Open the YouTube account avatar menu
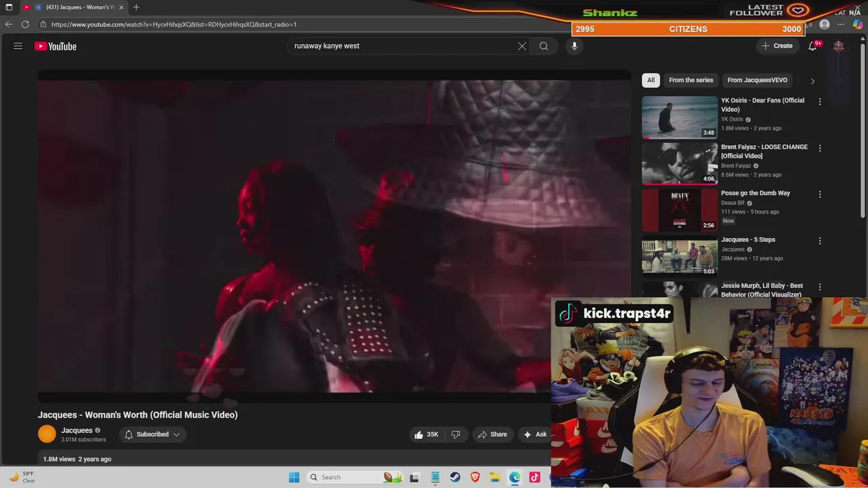Screen dimensions: 868x488 point(839,46)
